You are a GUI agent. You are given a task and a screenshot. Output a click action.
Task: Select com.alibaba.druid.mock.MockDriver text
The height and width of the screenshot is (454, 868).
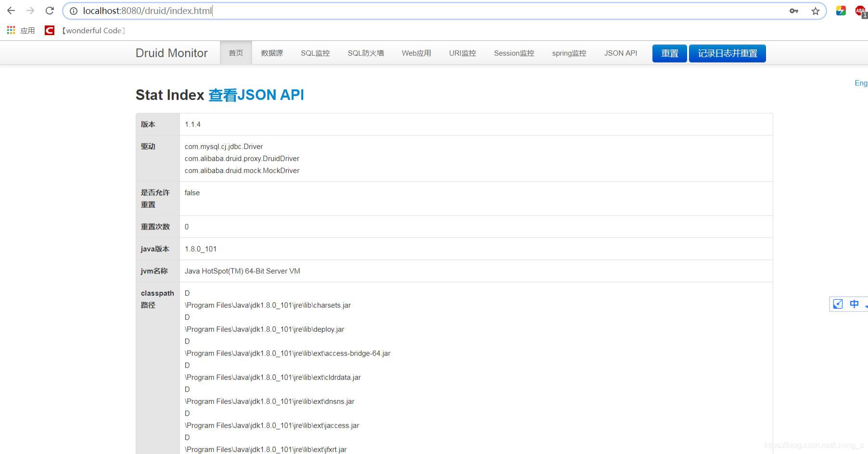[x=242, y=170]
